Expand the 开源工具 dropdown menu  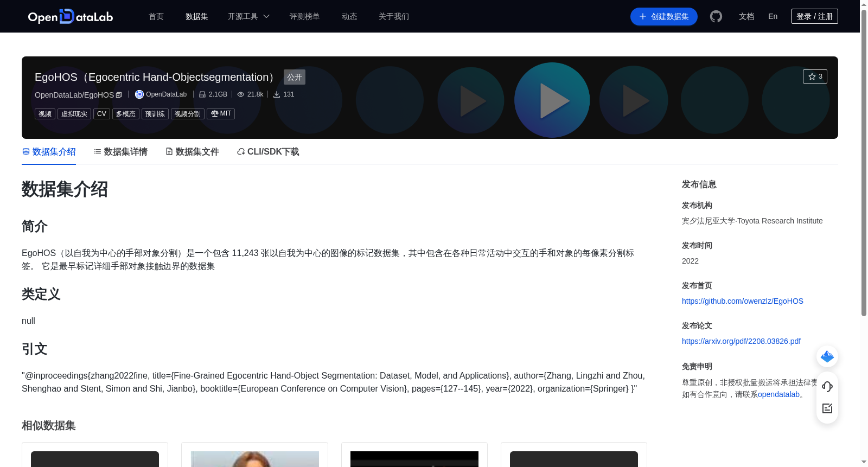(x=248, y=17)
